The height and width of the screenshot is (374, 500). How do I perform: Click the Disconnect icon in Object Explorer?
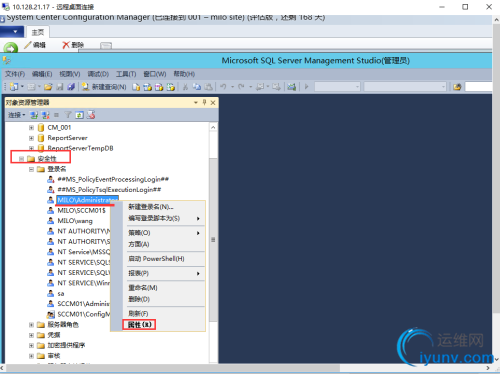click(45, 115)
